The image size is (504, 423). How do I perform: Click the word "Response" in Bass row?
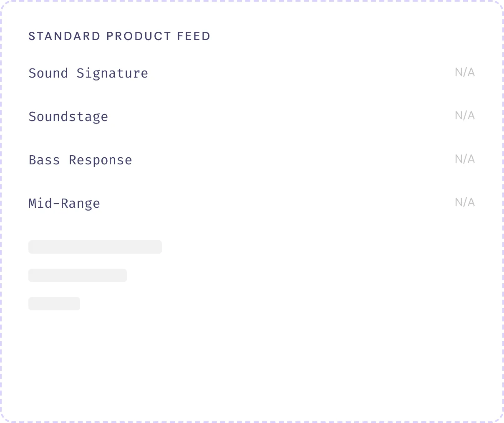[100, 160]
